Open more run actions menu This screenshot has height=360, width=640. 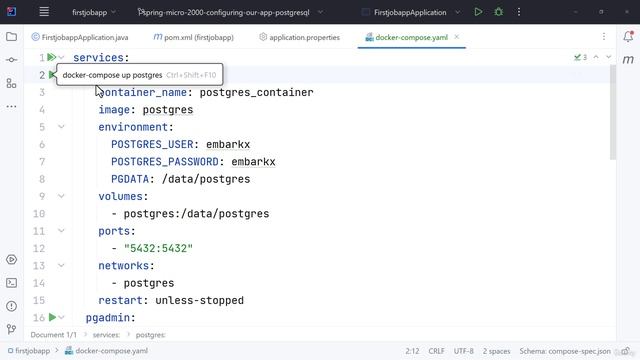click(x=519, y=12)
